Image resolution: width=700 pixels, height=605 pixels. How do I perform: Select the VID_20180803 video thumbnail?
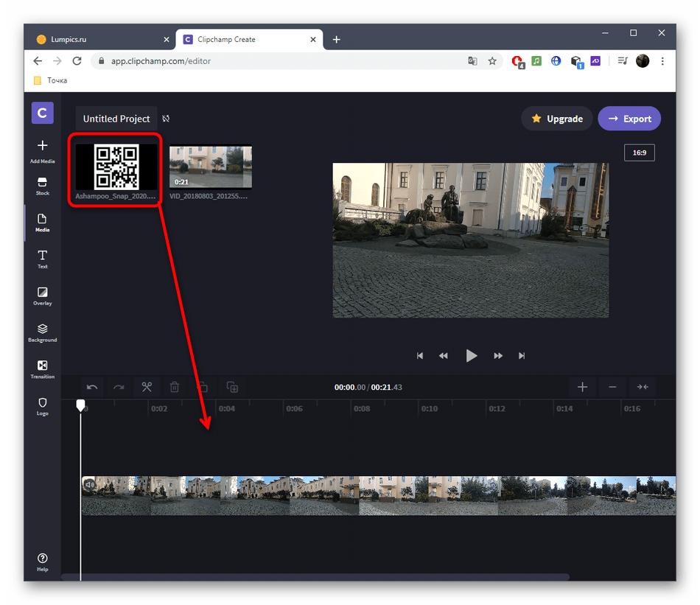[211, 167]
